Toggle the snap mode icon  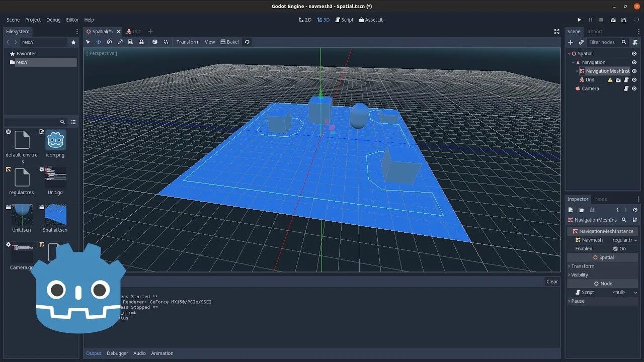(x=166, y=42)
